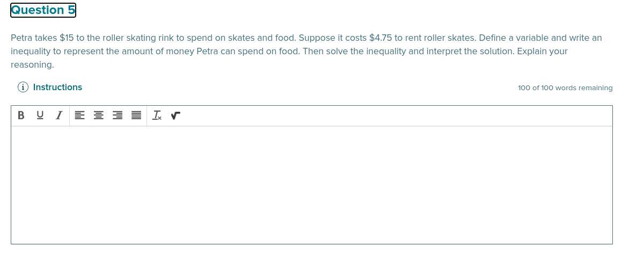Justify the answer text
This screenshot has height=254, width=644.
tap(136, 115)
